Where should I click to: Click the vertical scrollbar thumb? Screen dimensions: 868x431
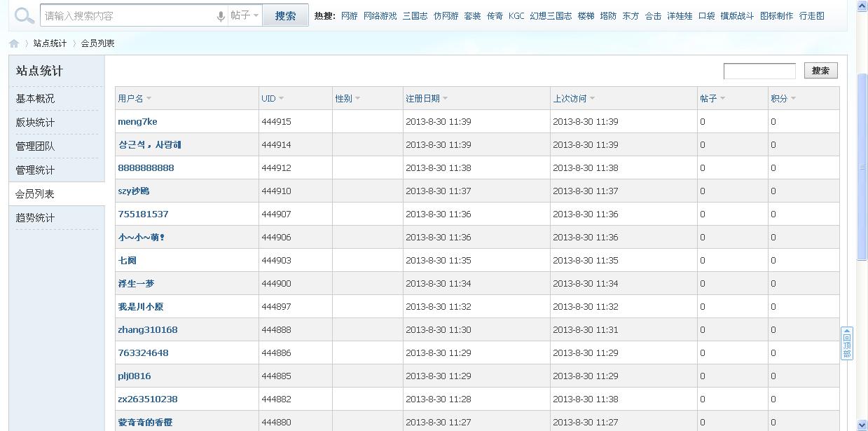coord(862,167)
